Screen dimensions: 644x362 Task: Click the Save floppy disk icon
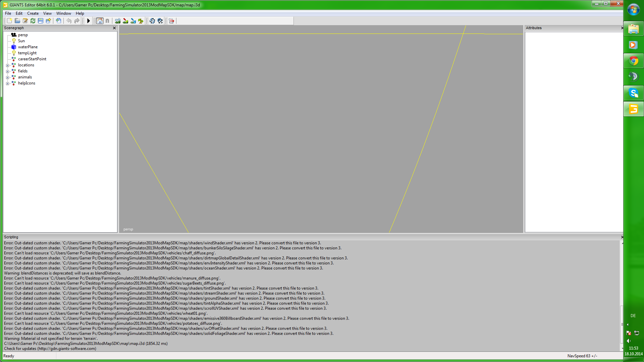tap(41, 21)
